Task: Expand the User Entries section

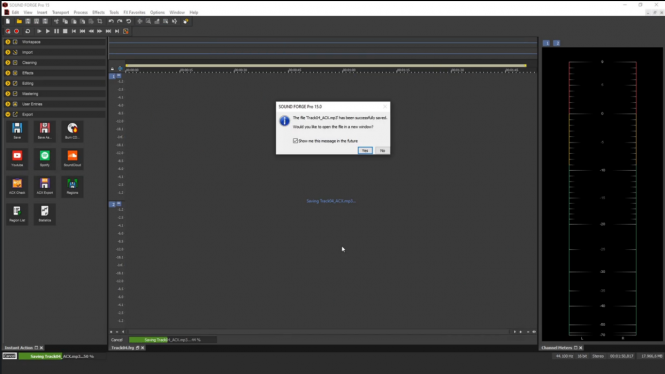Action: click(8, 104)
